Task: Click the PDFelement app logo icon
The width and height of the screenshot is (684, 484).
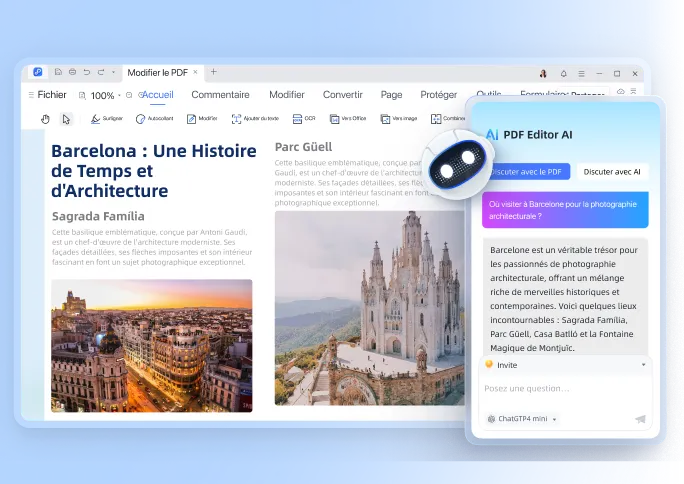Action: 38,72
